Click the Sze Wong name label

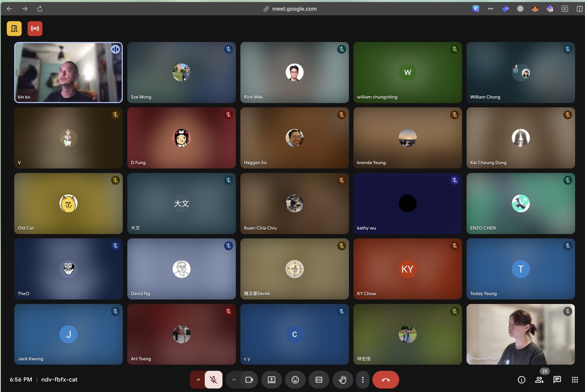pyautogui.click(x=141, y=97)
